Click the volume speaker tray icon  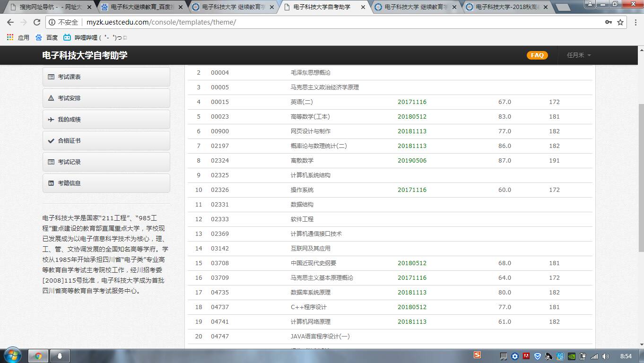pyautogui.click(x=606, y=356)
